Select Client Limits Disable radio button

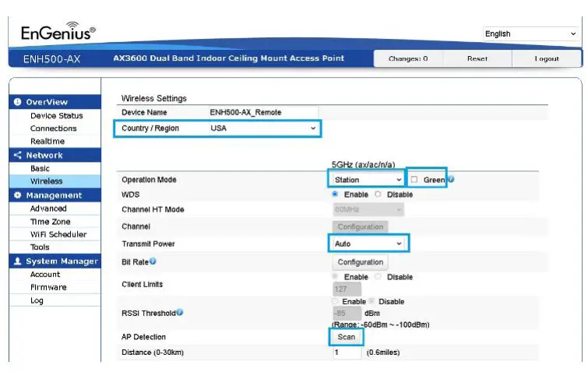[x=378, y=276]
